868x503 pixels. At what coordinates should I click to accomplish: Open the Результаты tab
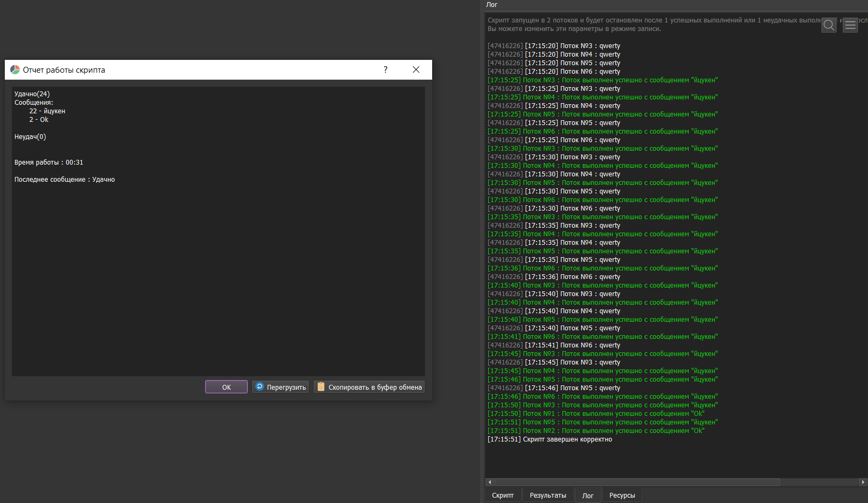(x=548, y=496)
